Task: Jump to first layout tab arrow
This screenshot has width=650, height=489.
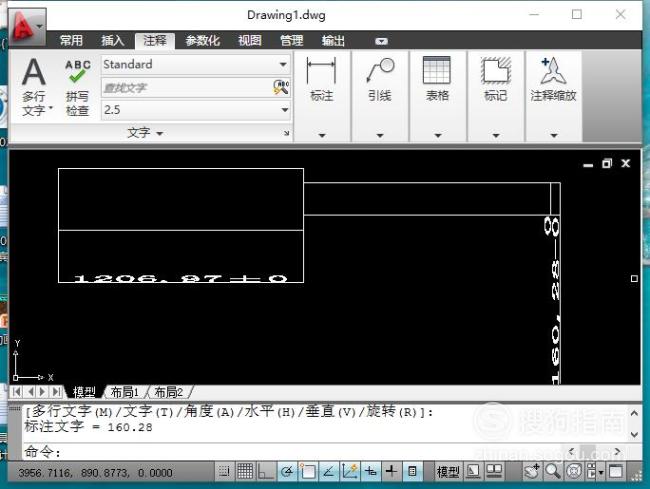Action: click(17, 391)
